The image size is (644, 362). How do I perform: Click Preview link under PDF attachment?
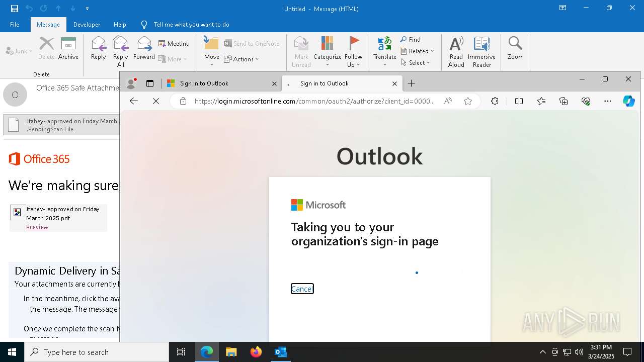(37, 227)
